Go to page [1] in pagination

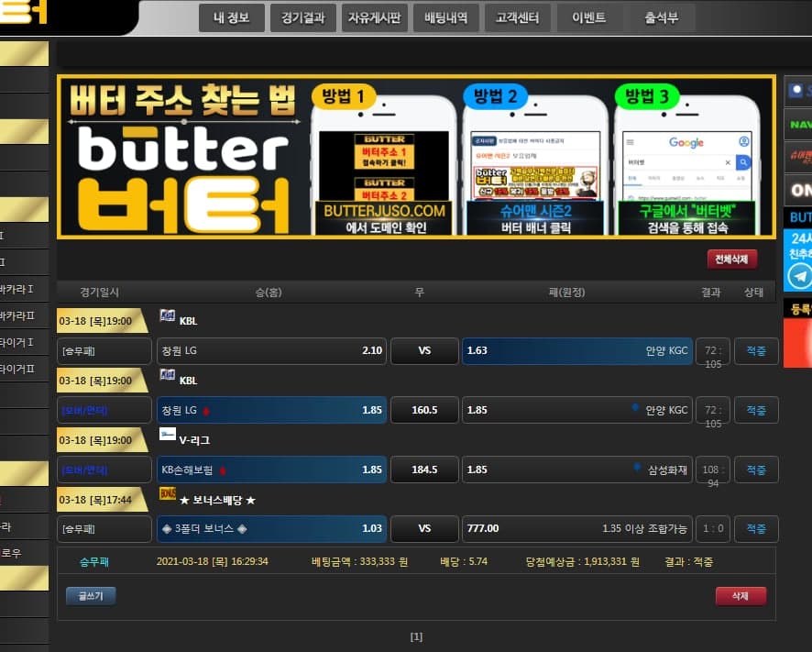tap(416, 636)
